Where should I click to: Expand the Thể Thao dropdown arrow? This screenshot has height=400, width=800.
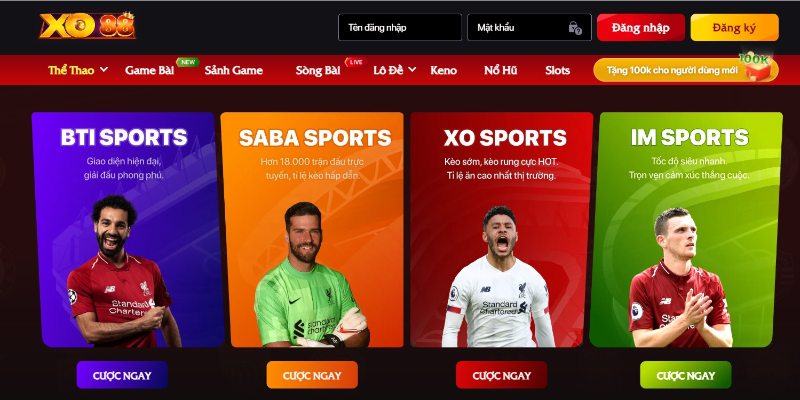click(x=104, y=69)
